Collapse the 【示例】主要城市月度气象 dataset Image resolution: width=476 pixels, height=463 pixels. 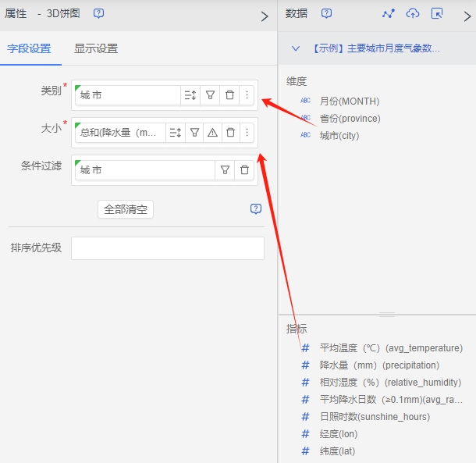click(x=296, y=48)
